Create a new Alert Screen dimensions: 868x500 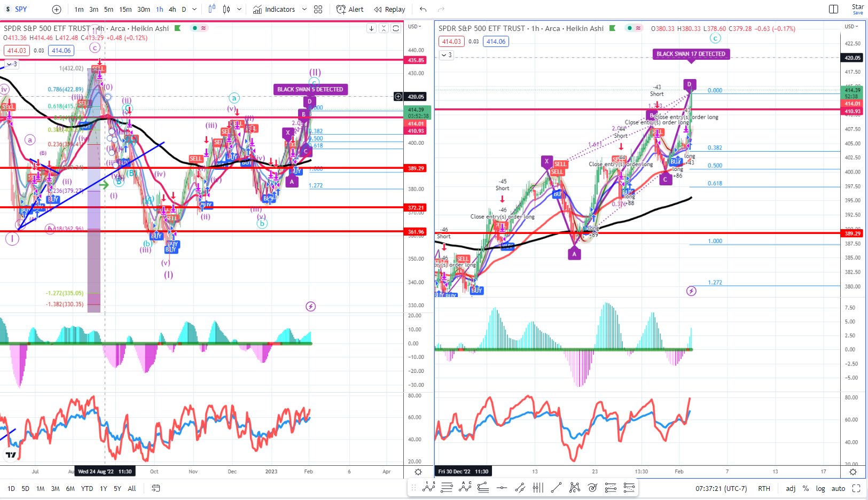[x=350, y=9]
